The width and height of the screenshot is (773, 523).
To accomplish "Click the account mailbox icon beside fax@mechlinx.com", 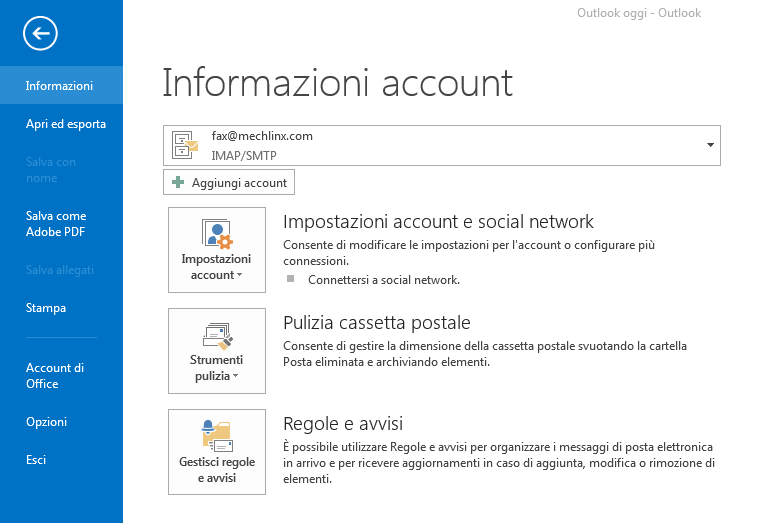I will click(x=185, y=145).
